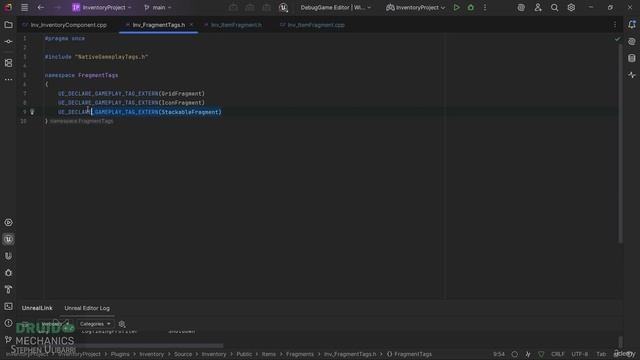The height and width of the screenshot is (360, 640).
Task: Click Public in the breadcrumb path
Action: pos(244,354)
